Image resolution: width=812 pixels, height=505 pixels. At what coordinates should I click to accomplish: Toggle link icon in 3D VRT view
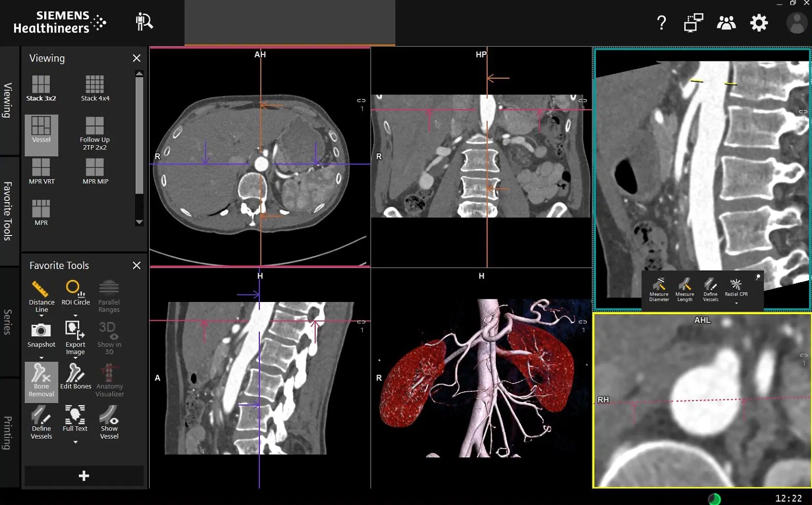coord(583,322)
